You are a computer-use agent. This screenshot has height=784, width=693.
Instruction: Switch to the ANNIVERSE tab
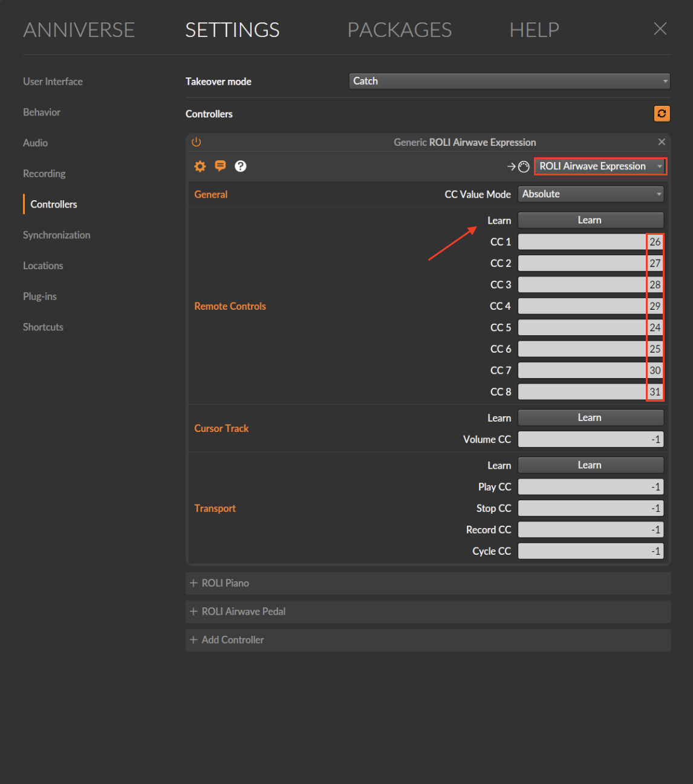tap(79, 30)
